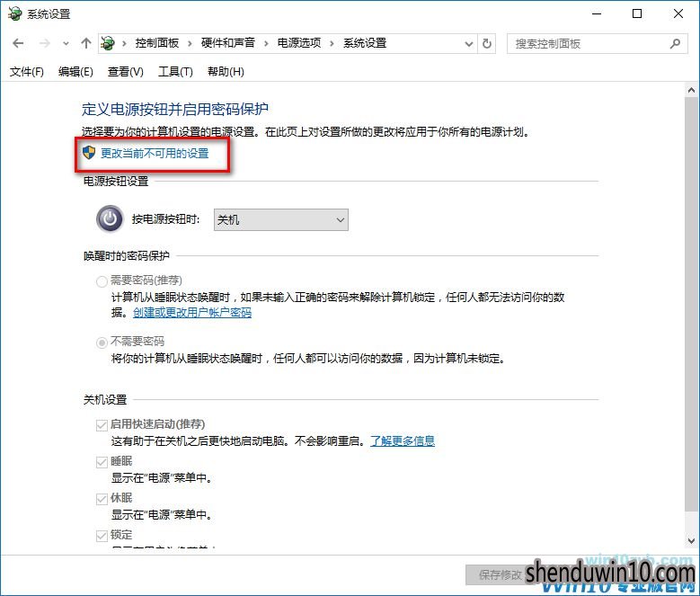Click the title bar 系统设置 window icon
Viewport: 700px width, 596px height.
(x=14, y=13)
